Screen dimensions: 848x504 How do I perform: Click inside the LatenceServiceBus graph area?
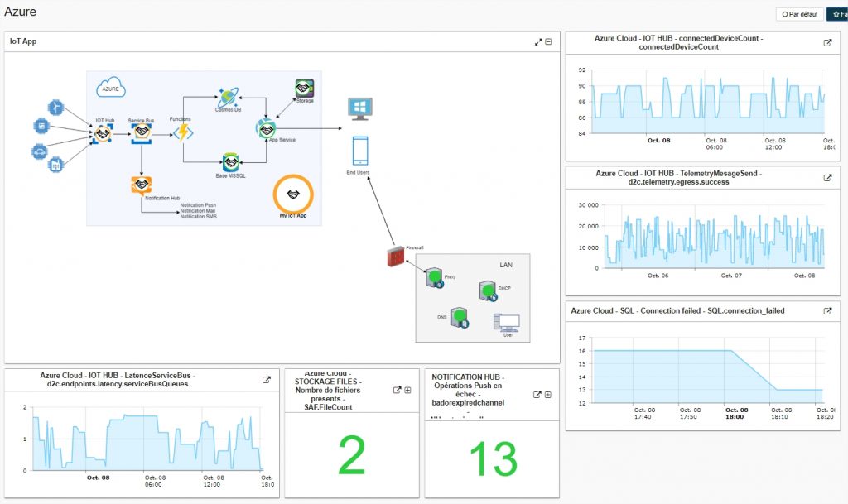147,439
